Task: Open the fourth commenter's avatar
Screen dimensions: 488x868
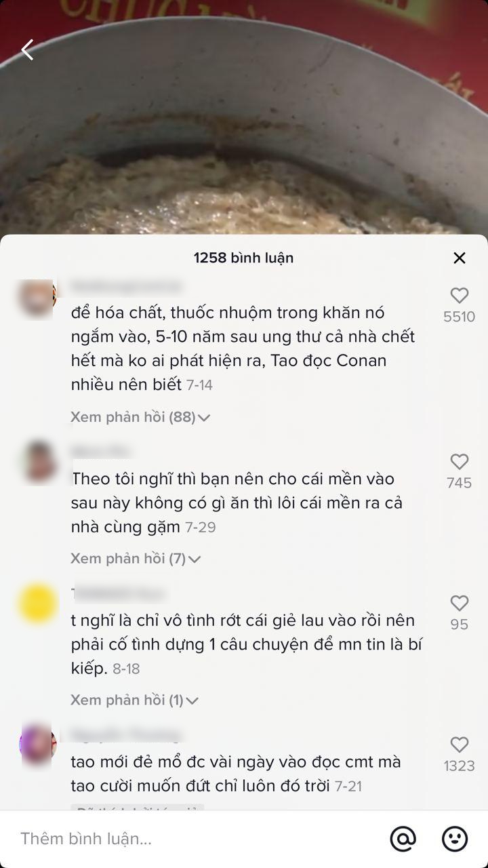Action: [x=38, y=745]
